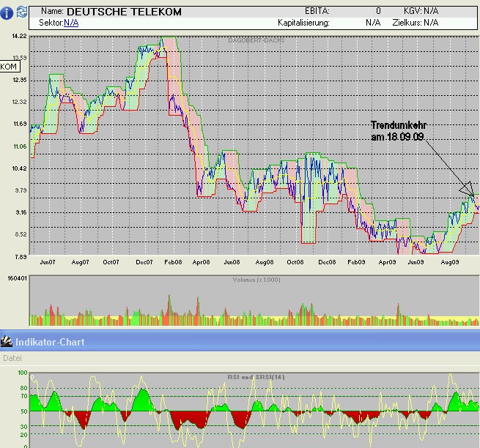Click the Oct08 date axis label
The image size is (480, 448).
[x=295, y=262]
